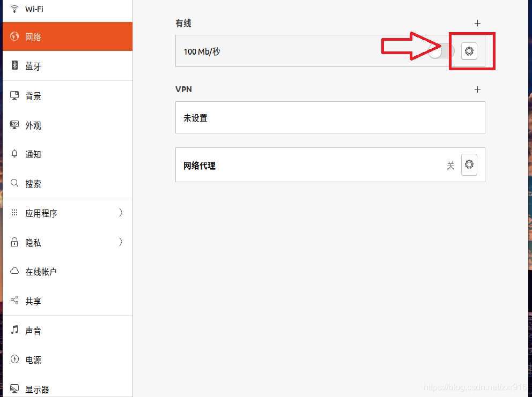The height and width of the screenshot is (397, 532).
Task: Select the 网络 settings panel
Action: point(68,36)
